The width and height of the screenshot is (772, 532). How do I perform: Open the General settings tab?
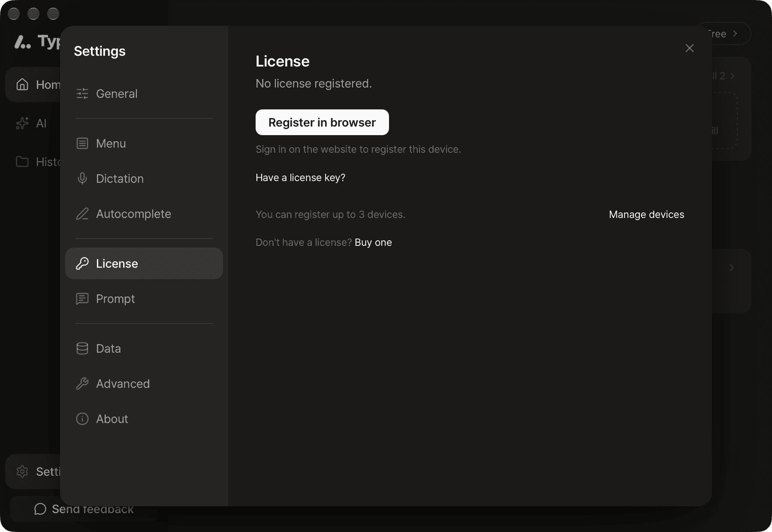coord(144,94)
